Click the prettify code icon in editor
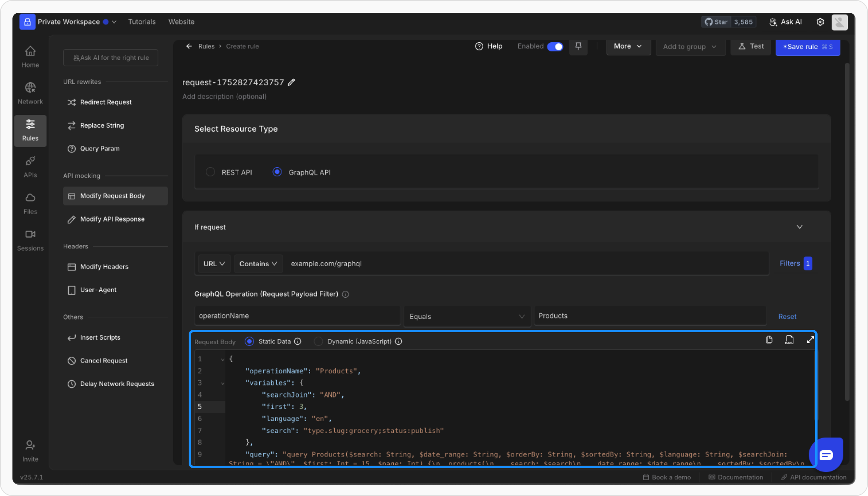Image resolution: width=868 pixels, height=496 pixels. [x=789, y=340]
